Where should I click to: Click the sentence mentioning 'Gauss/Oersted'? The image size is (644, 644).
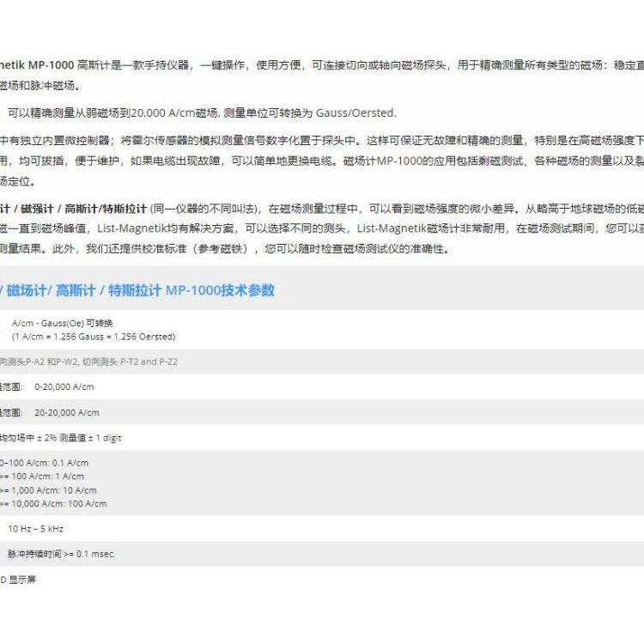(202, 112)
